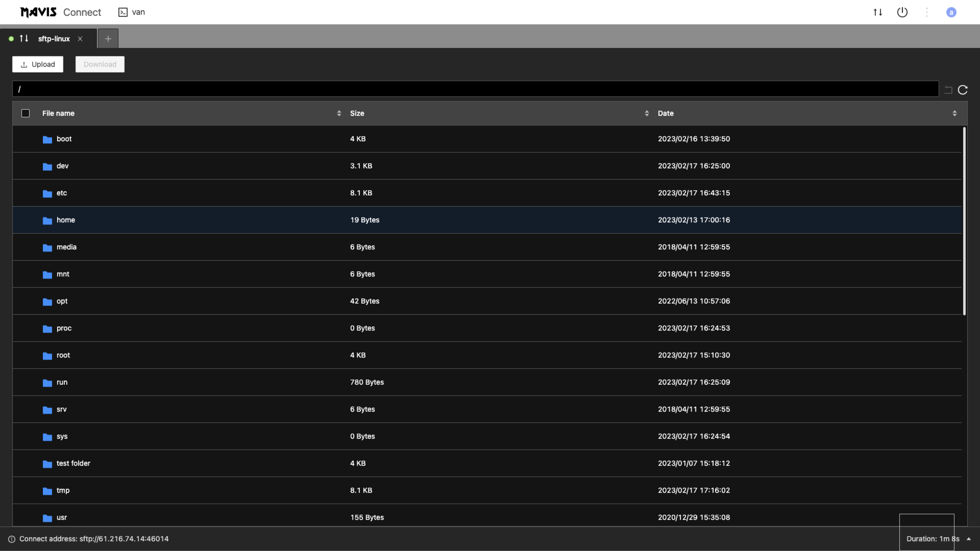The image size is (980, 551).
Task: Add a new session tab
Action: (x=108, y=39)
